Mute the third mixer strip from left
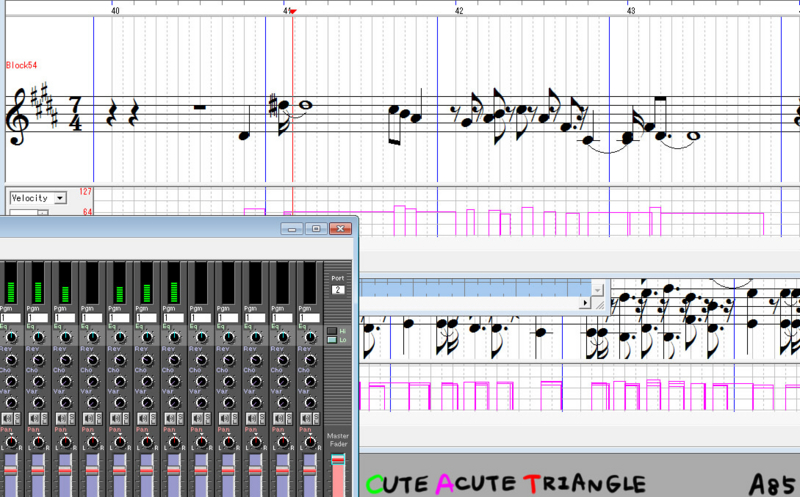 pyautogui.click(x=61, y=418)
